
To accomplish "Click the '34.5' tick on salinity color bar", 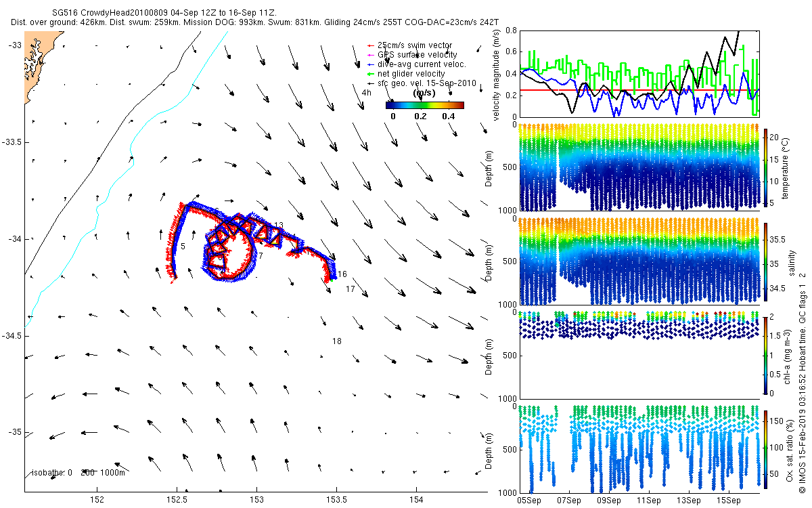I will [777, 288].
